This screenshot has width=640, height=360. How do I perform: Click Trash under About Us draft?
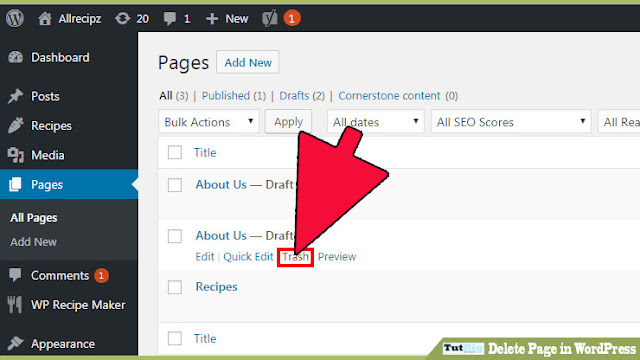coord(296,257)
